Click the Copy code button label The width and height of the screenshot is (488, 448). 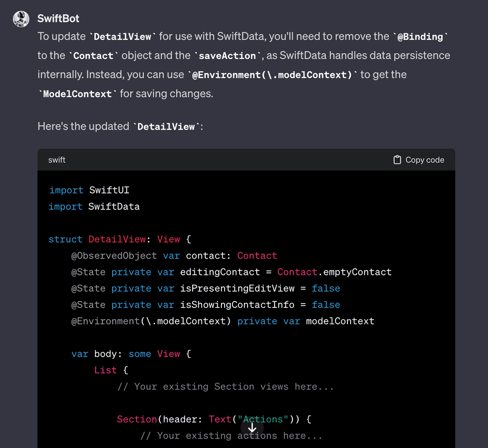[424, 160]
